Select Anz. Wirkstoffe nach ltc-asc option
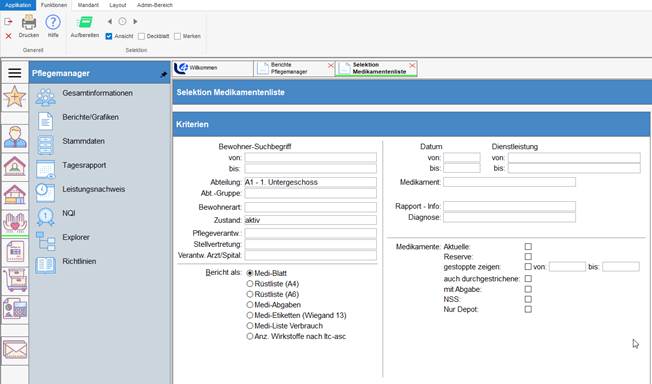652x384 pixels. [x=250, y=336]
